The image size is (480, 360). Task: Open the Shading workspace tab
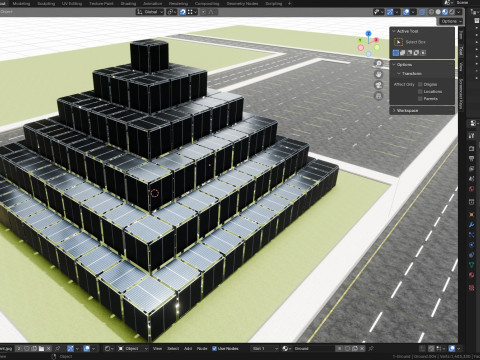pyautogui.click(x=128, y=4)
